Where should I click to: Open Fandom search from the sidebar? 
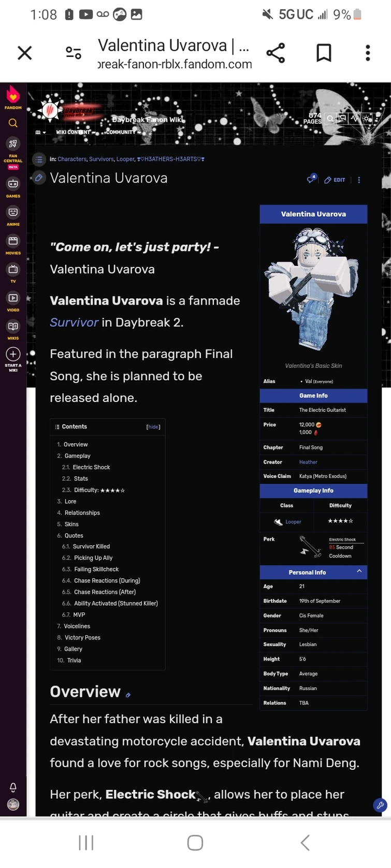click(x=13, y=123)
